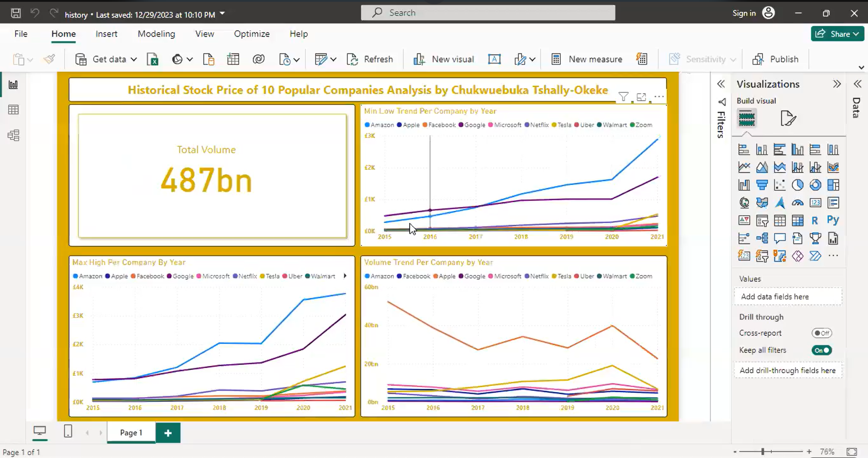Switch to Table view in the sidebar
The height and width of the screenshot is (458, 868).
coord(14,109)
